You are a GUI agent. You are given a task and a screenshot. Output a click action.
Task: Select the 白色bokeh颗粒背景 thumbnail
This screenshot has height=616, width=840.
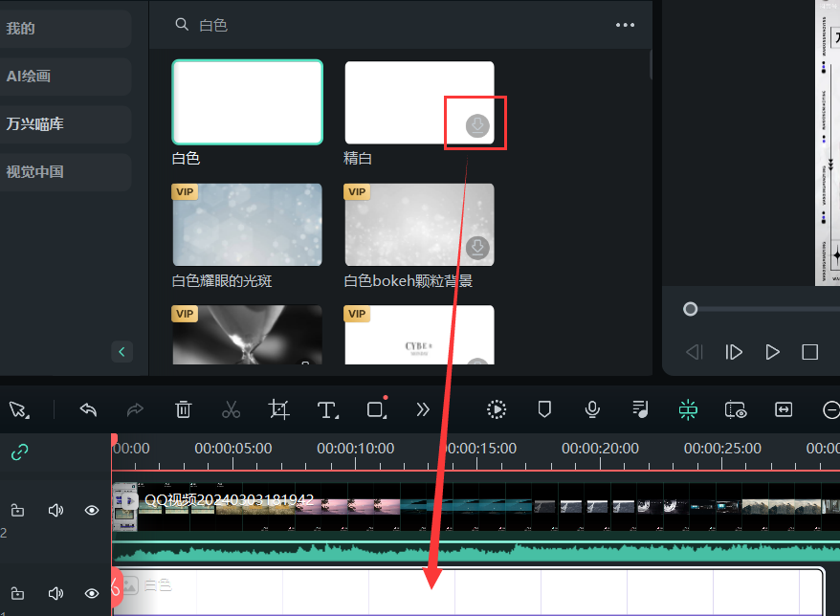tap(419, 225)
